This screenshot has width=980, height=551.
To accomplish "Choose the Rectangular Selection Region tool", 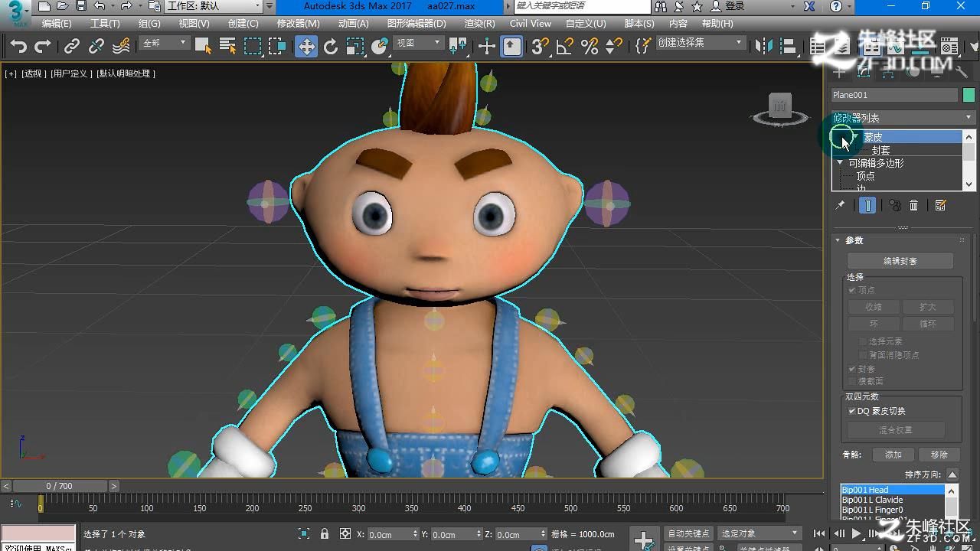I will tap(253, 47).
